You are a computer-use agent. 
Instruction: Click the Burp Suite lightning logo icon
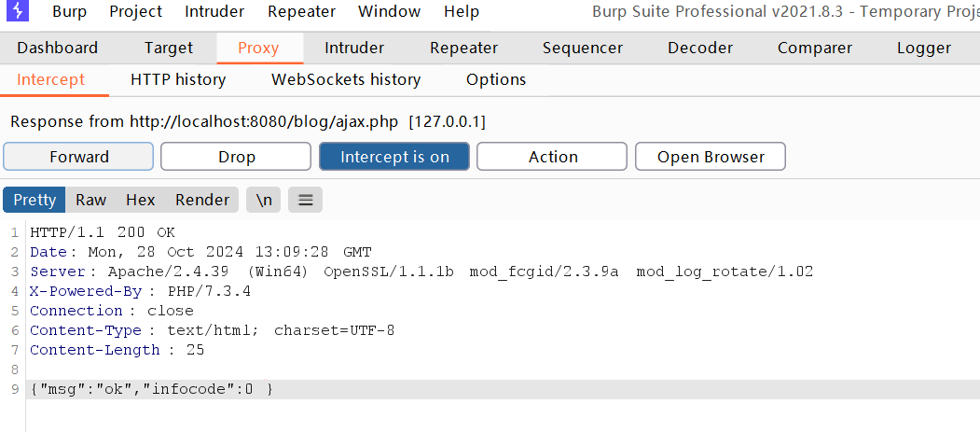pyautogui.click(x=20, y=10)
